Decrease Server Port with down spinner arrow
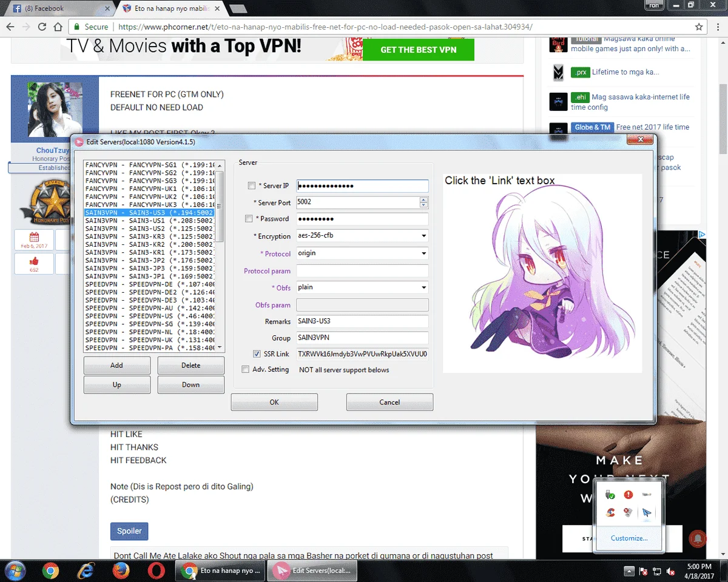728x582 pixels. (423, 206)
